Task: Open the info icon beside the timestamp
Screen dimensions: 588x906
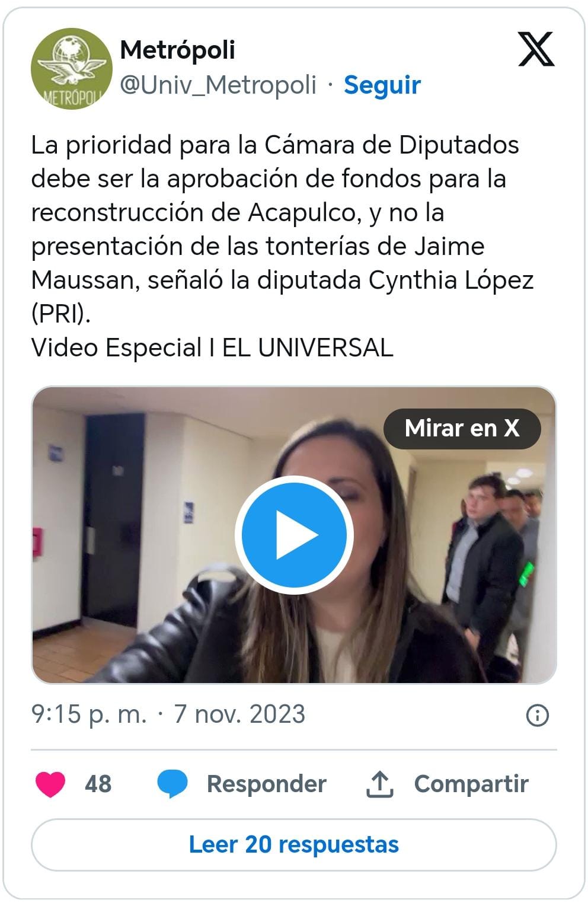Action: point(538,716)
